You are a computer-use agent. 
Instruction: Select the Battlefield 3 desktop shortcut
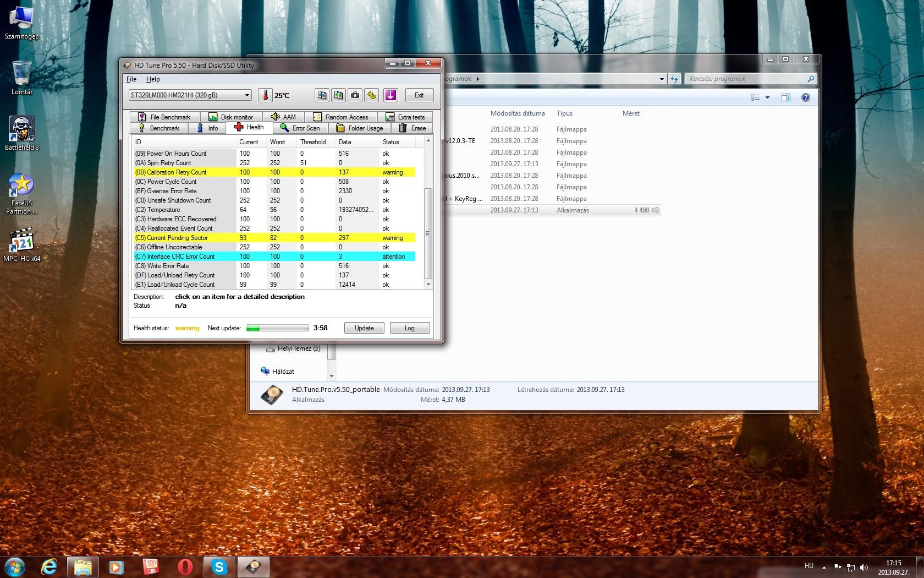click(22, 133)
